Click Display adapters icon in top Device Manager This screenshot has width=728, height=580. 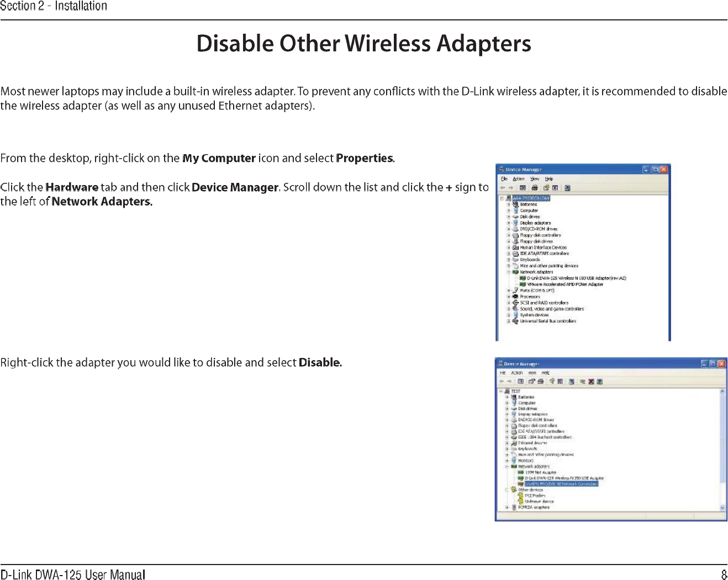(516, 223)
